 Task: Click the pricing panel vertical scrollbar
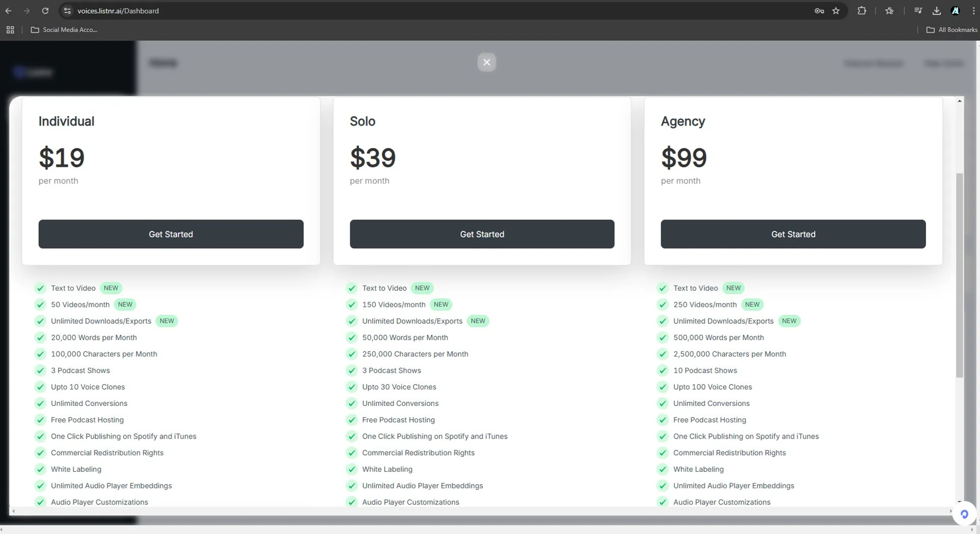coord(959,275)
